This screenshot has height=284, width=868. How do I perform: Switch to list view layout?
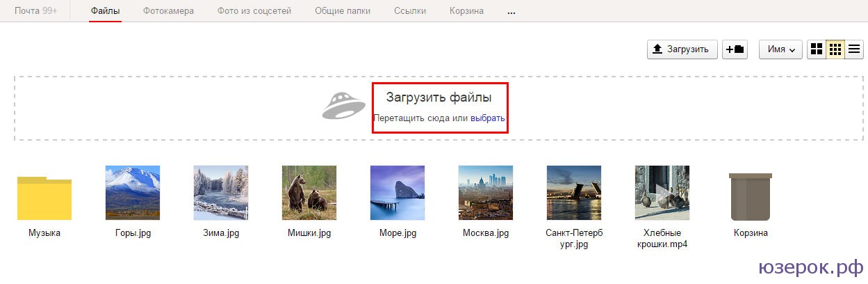click(854, 49)
